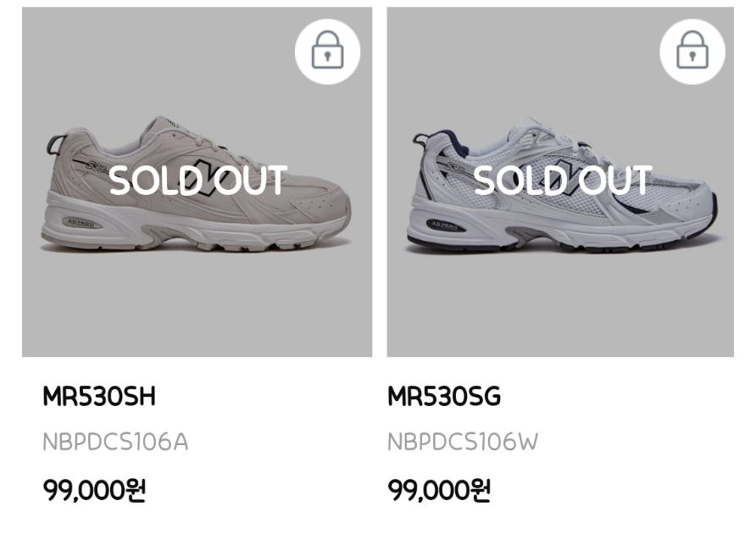Click the 99,000원 price under MR530SH
This screenshot has width=756, height=551.
tap(94, 491)
